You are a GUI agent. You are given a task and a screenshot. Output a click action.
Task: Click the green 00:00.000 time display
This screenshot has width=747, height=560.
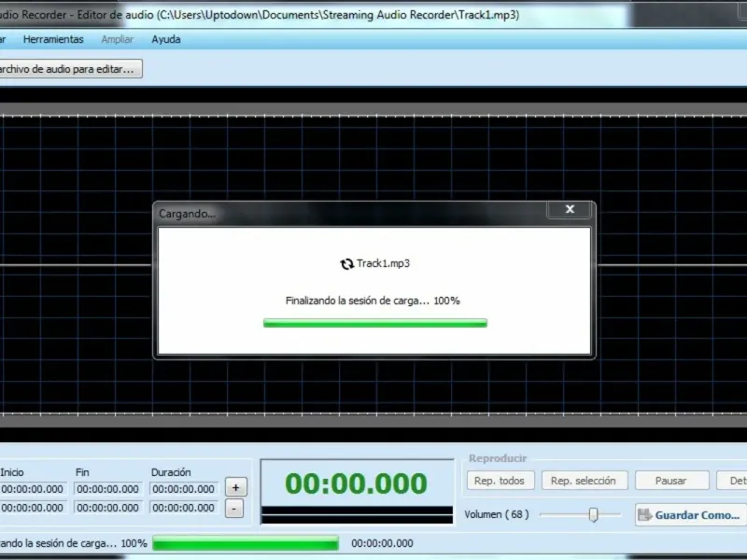pyautogui.click(x=356, y=483)
